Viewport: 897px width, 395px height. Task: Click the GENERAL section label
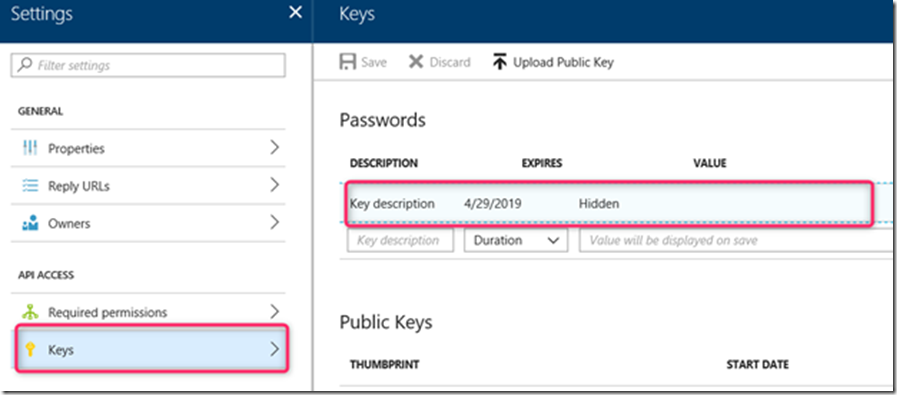click(40, 110)
